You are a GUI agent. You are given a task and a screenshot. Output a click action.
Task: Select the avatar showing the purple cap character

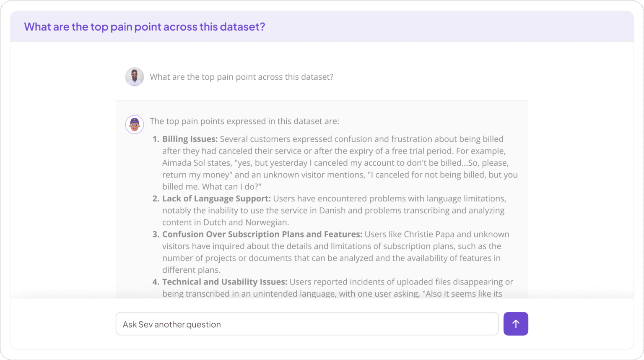tap(134, 124)
